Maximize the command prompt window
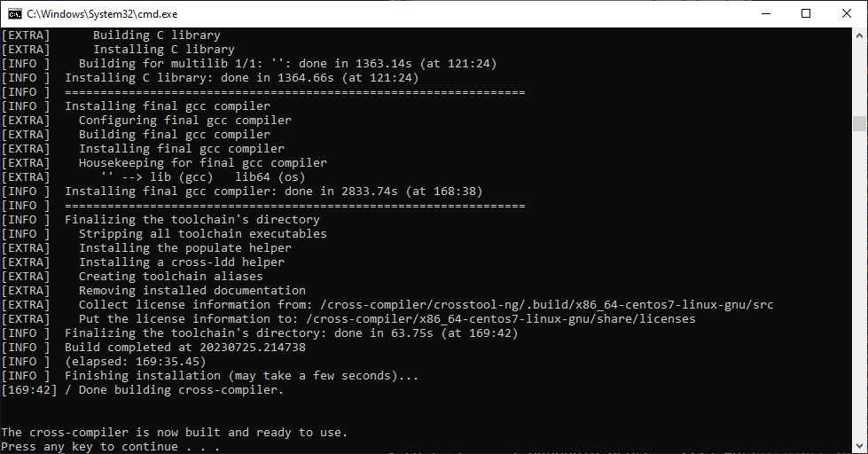Viewport: 868px width, 454px height. click(805, 13)
